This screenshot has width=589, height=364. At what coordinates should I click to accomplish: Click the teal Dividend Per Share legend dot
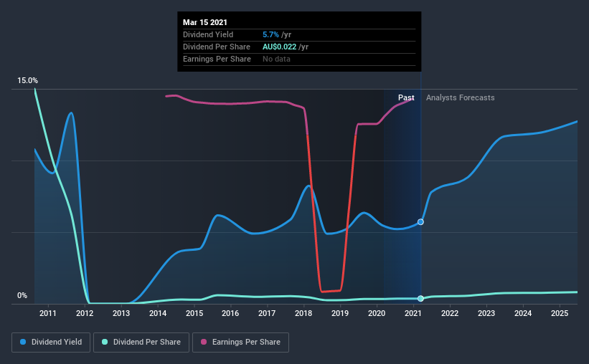point(105,342)
